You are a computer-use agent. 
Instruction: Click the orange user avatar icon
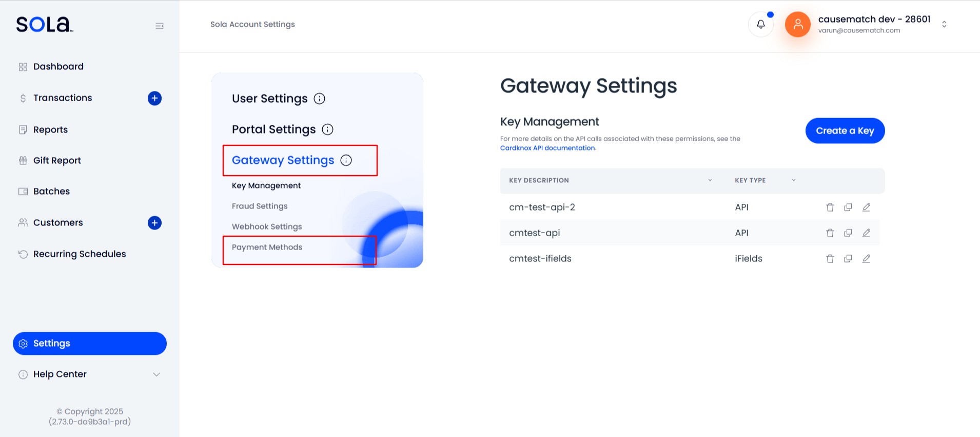(798, 24)
